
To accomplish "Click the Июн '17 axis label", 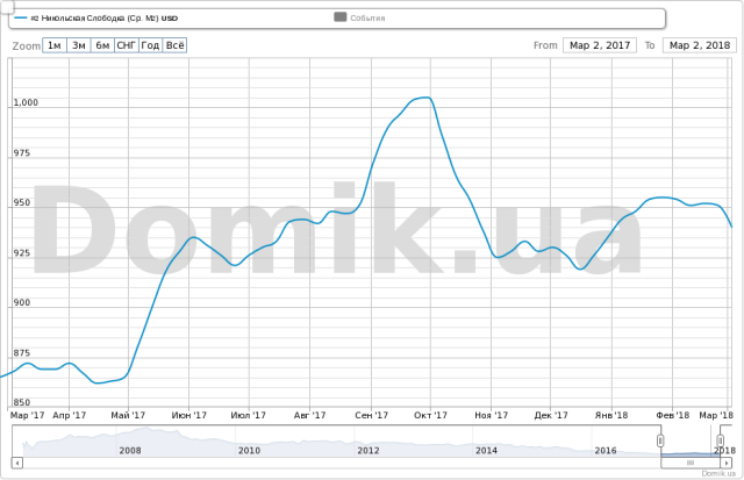I will (x=189, y=415).
